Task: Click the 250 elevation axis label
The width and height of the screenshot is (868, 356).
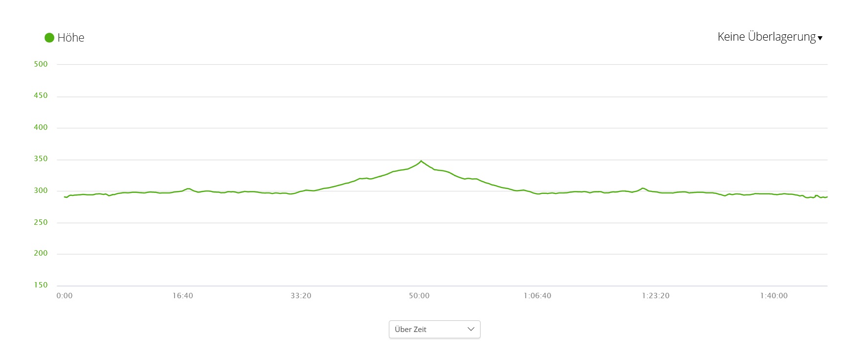Action: coord(41,222)
